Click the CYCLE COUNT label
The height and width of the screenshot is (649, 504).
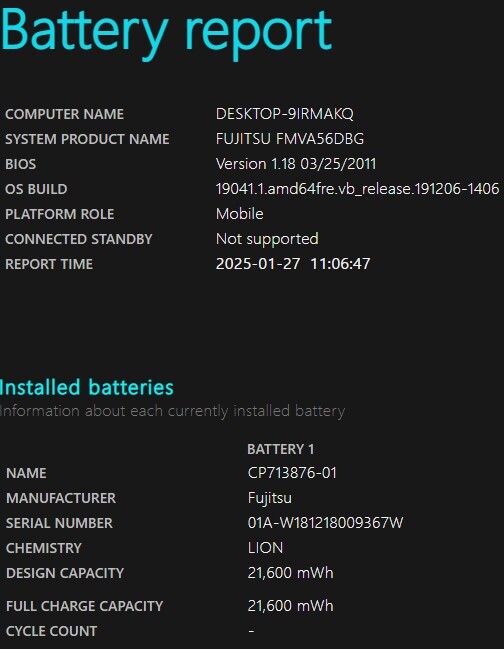click(x=52, y=631)
